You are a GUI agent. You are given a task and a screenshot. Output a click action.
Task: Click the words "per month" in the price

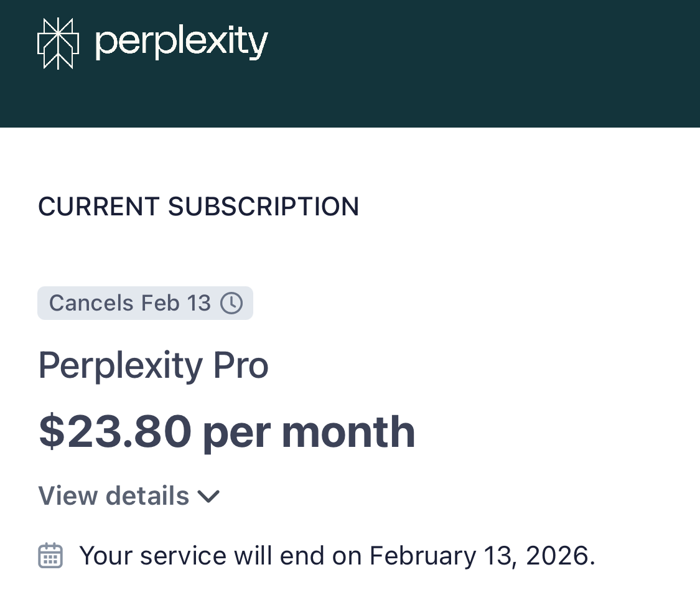309,432
